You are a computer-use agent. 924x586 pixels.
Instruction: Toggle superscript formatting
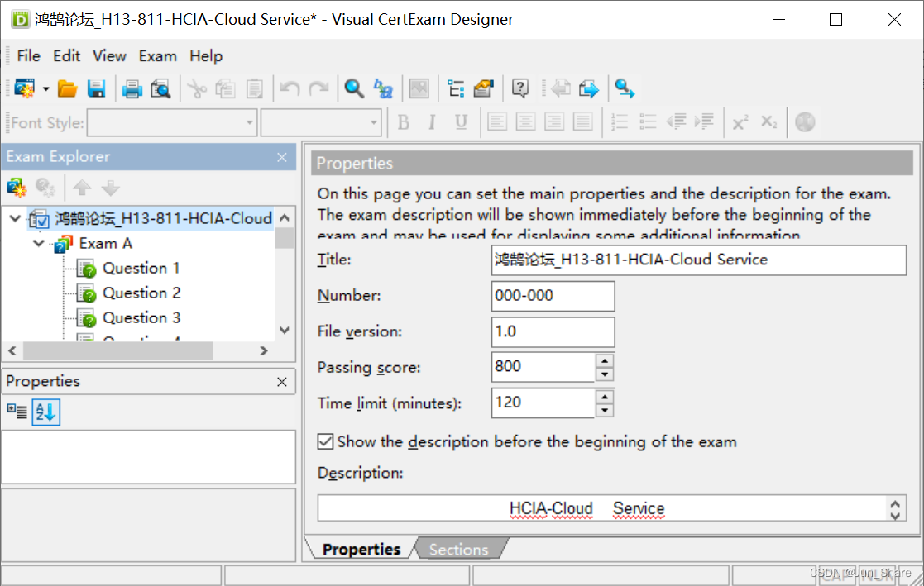coord(740,122)
